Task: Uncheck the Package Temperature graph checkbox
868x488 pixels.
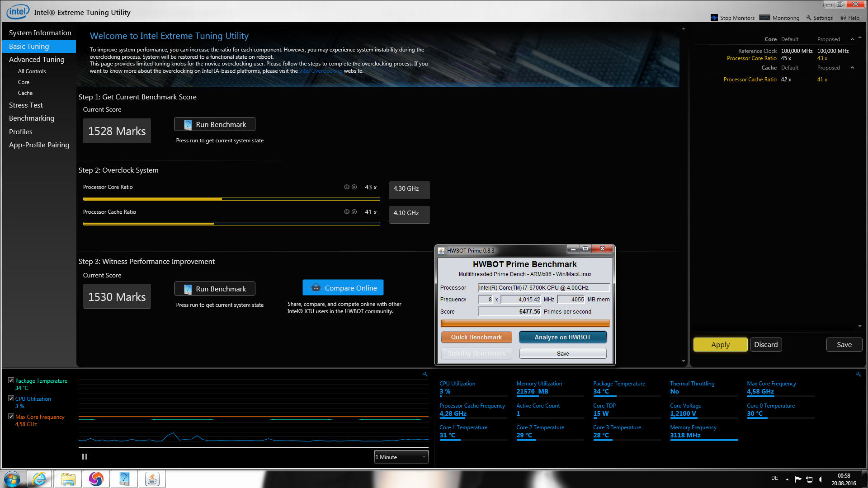Action: (x=11, y=380)
